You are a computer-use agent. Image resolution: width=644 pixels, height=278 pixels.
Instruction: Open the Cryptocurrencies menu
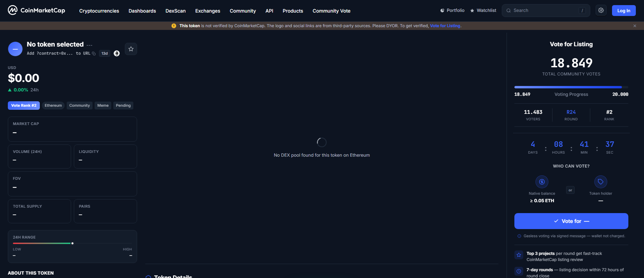pyautogui.click(x=99, y=11)
